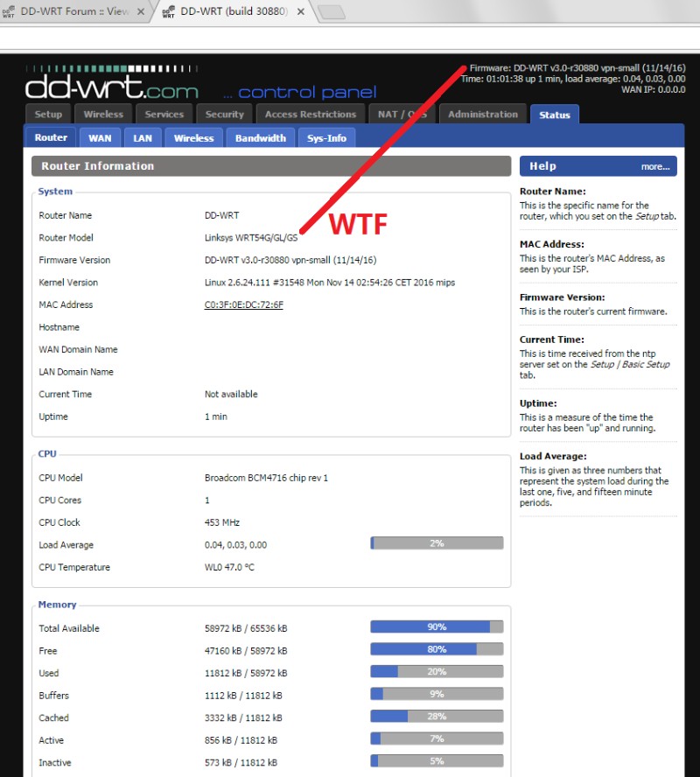Click the Free 80% memory bar
The image size is (700, 777).
[437, 648]
